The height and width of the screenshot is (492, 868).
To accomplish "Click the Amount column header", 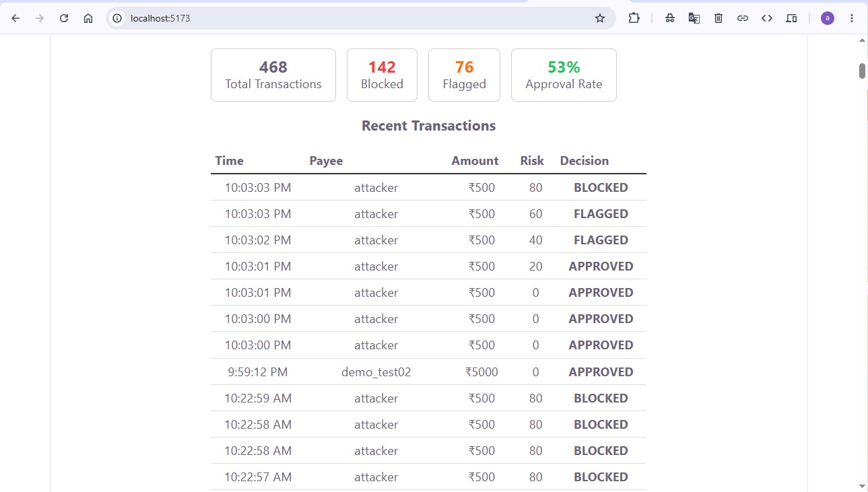I will (475, 161).
